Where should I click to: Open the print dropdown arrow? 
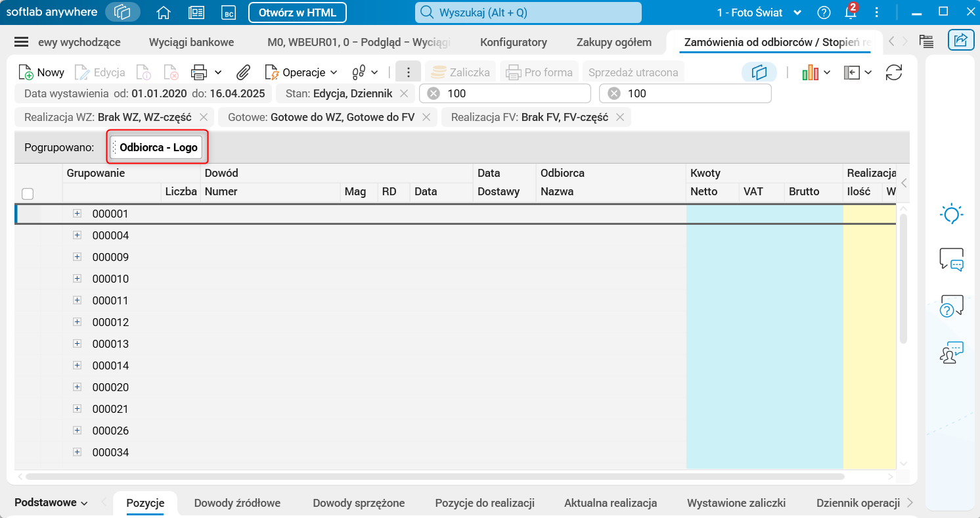(x=219, y=72)
